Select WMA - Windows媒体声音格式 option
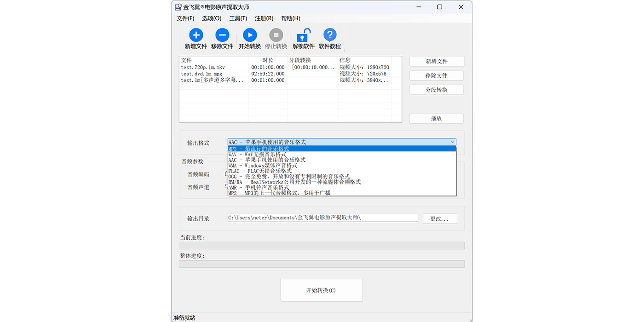644x322 pixels. 342,166
